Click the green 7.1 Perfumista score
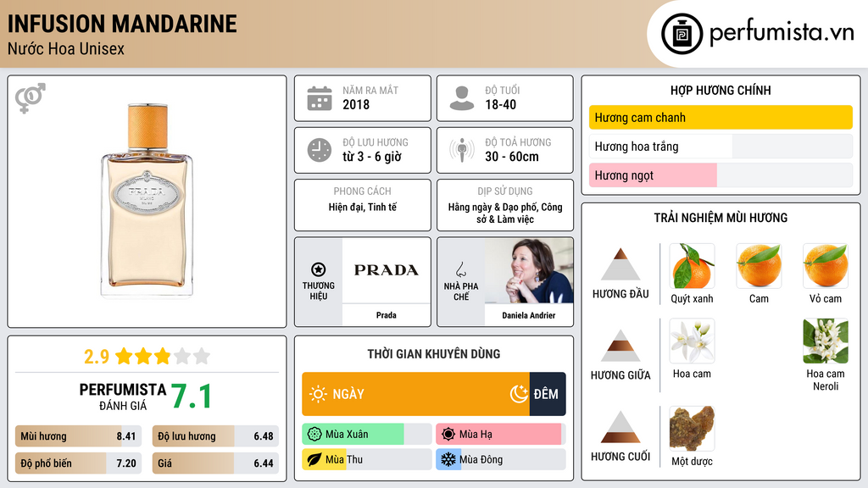Viewport: 868px width, 488px height. pyautogui.click(x=192, y=396)
